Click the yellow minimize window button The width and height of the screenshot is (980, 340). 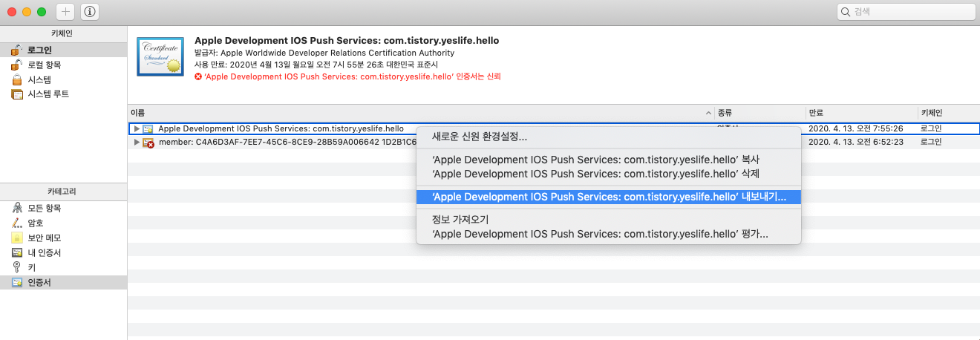pos(27,12)
